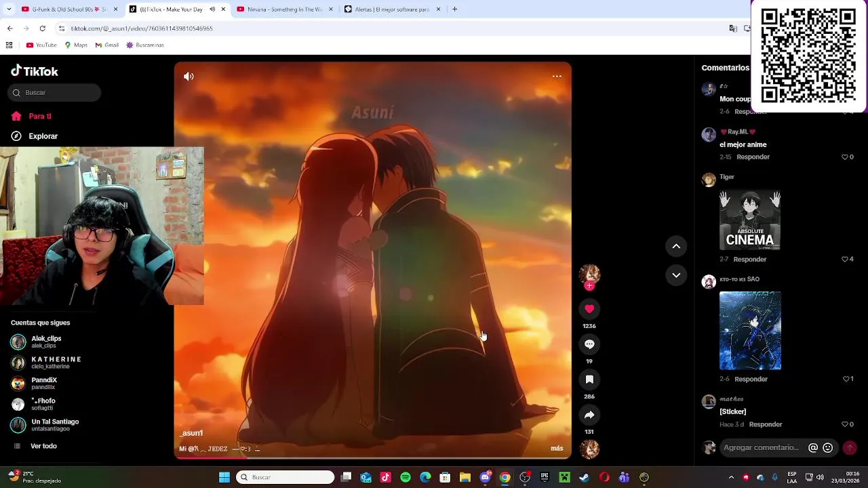Open Minecraft from the taskbar
The height and width of the screenshot is (488, 868).
click(x=564, y=477)
